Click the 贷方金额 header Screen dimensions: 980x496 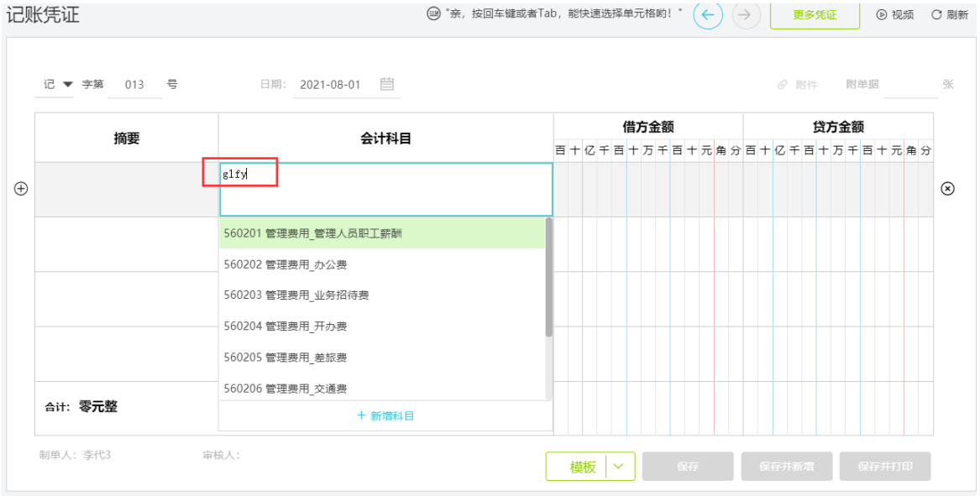(838, 127)
